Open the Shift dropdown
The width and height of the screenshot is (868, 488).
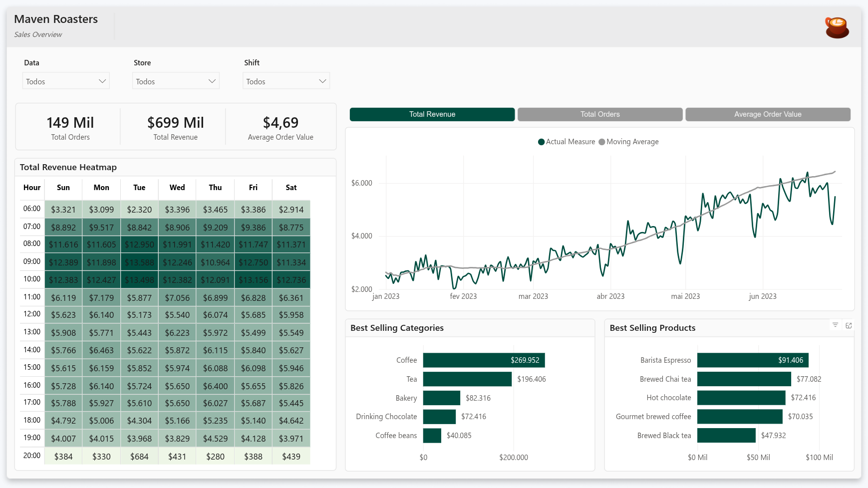click(286, 81)
